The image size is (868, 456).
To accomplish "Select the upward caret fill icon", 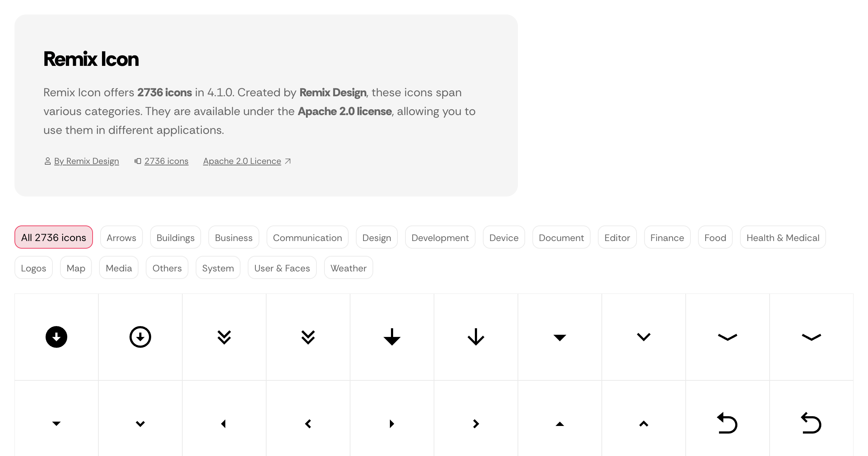I will tap(560, 423).
